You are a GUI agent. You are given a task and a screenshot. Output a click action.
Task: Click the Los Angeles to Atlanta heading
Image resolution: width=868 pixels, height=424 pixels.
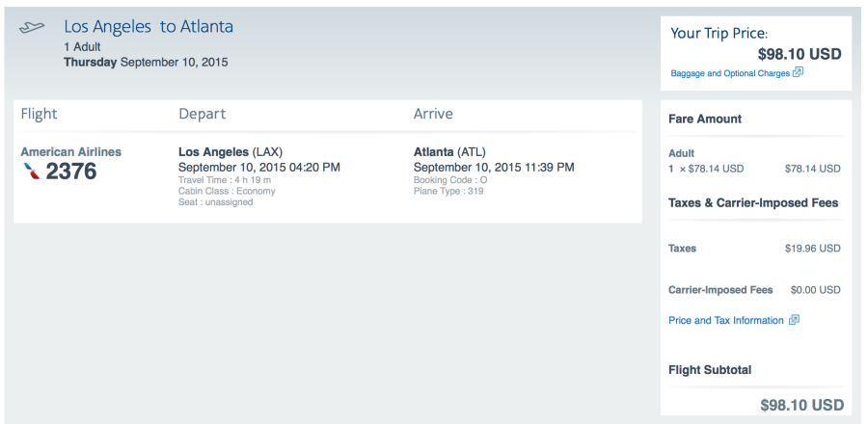point(149,27)
